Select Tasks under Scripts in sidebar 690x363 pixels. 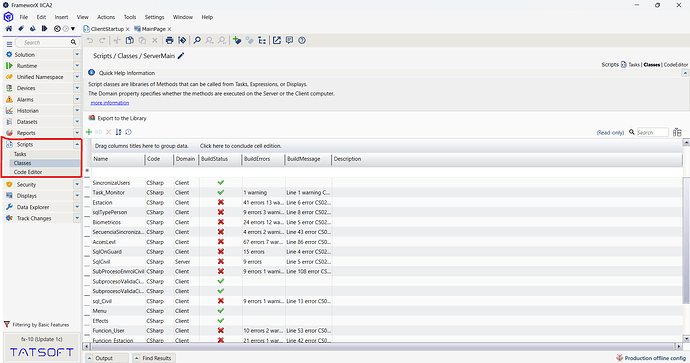tap(20, 154)
